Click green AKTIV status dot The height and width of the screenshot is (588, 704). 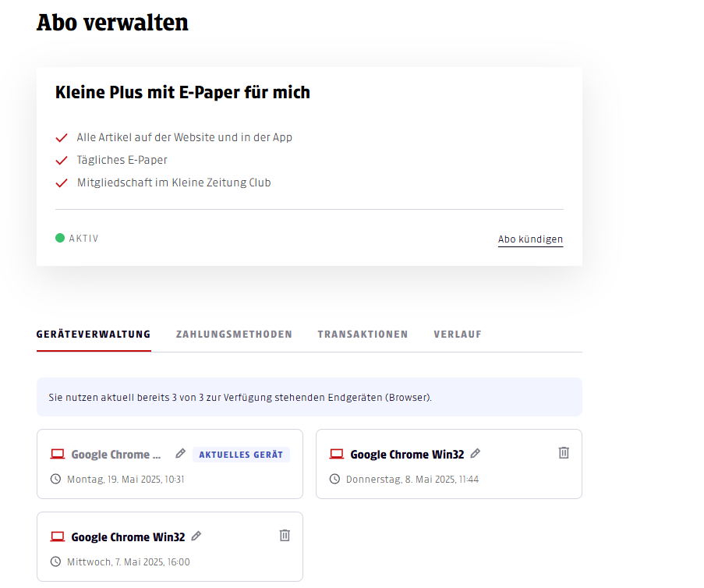pos(60,238)
